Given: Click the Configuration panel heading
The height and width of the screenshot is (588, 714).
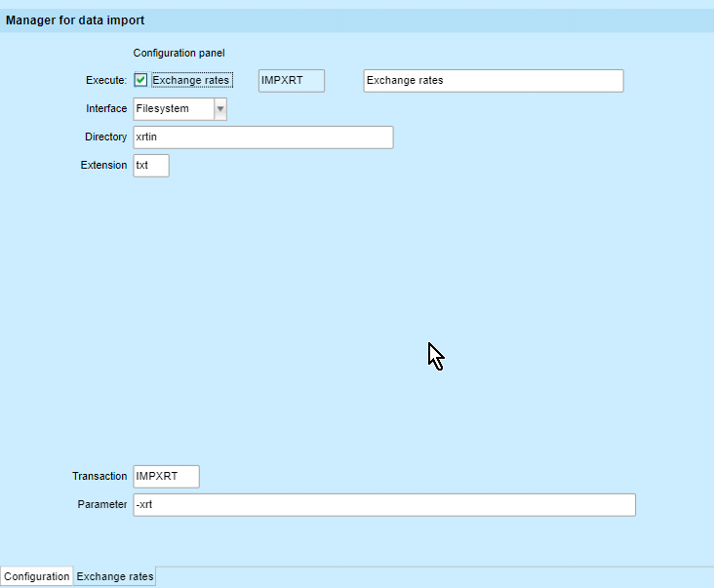Looking at the screenshot, I should pyautogui.click(x=178, y=53).
